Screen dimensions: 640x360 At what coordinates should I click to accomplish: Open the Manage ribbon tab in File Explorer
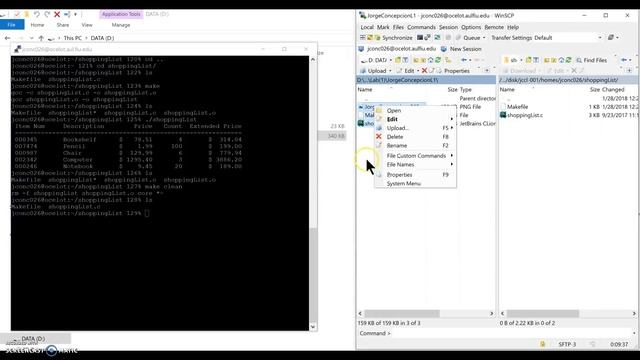coord(121,25)
